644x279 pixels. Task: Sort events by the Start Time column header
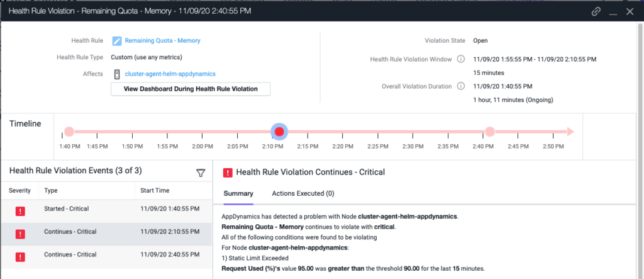[x=155, y=191]
